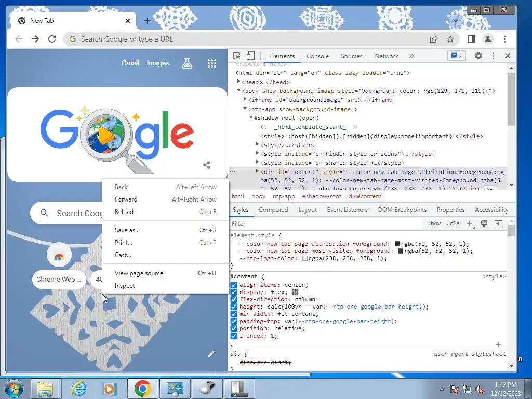The image size is (532, 399).
Task: Open Windows Media Player from taskbar
Action: click(110, 389)
